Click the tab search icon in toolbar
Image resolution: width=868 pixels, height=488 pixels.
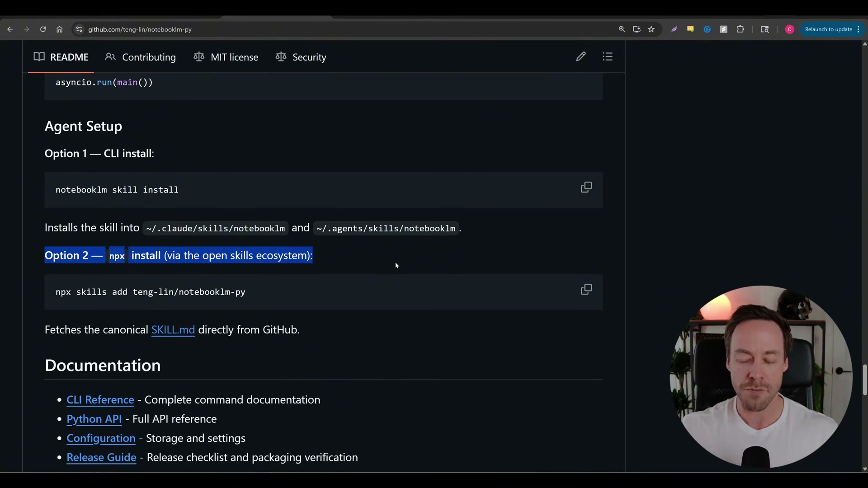point(764,29)
